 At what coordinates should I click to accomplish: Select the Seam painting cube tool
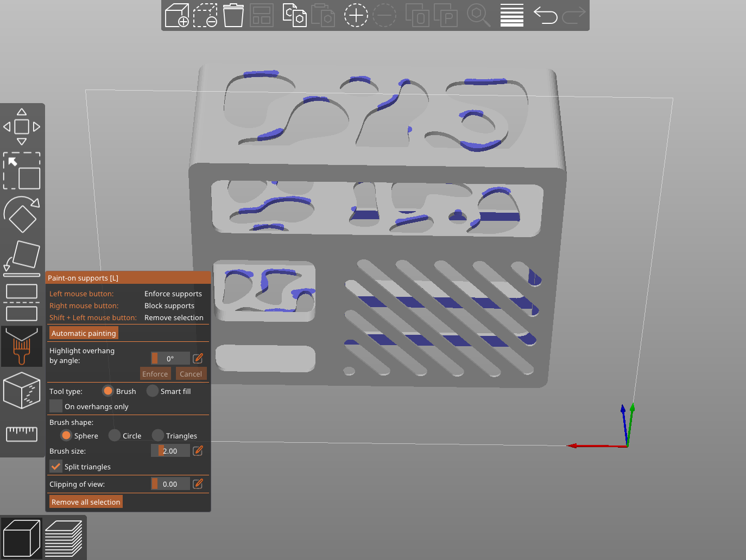coord(22,390)
